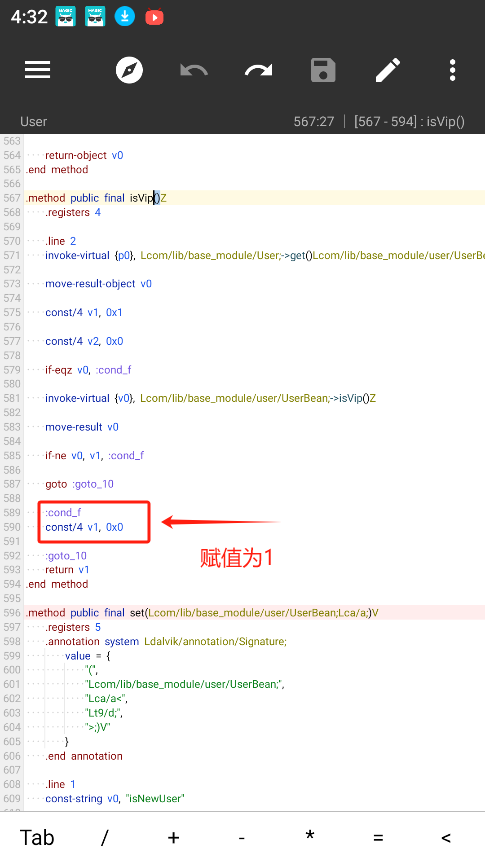Place cursor on UserBean;->isVip()Z invoke line
The image size is (485, 862).
(x=211, y=398)
